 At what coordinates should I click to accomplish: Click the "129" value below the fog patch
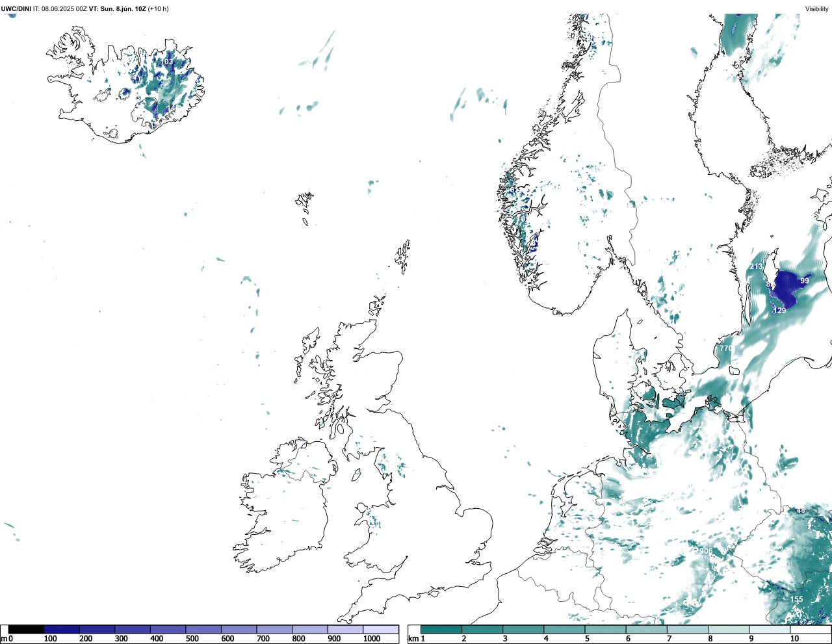click(779, 311)
